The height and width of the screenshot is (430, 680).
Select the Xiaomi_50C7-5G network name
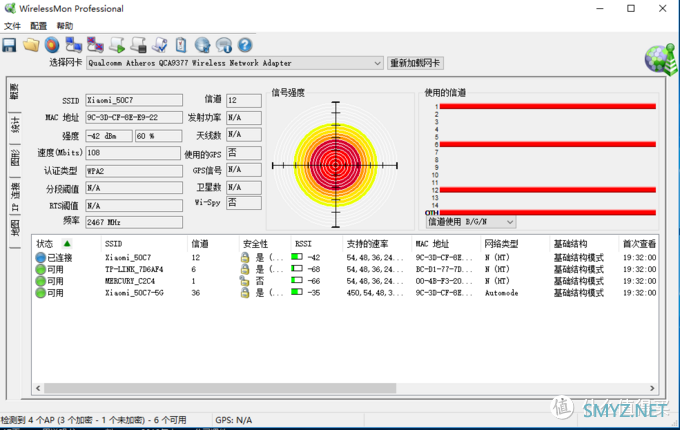coord(134,293)
